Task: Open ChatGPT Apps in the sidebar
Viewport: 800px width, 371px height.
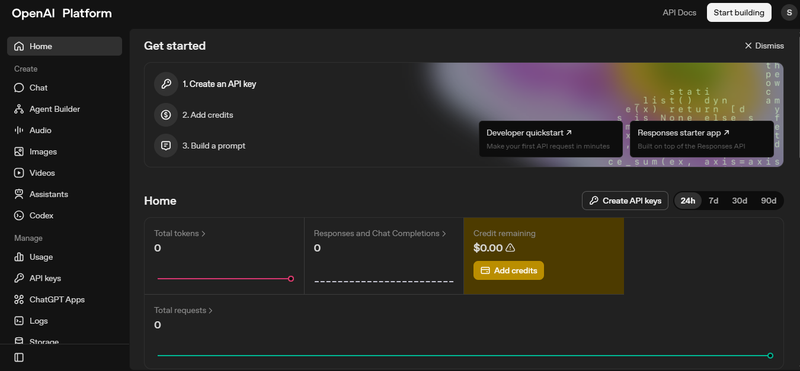Action: 65,300
